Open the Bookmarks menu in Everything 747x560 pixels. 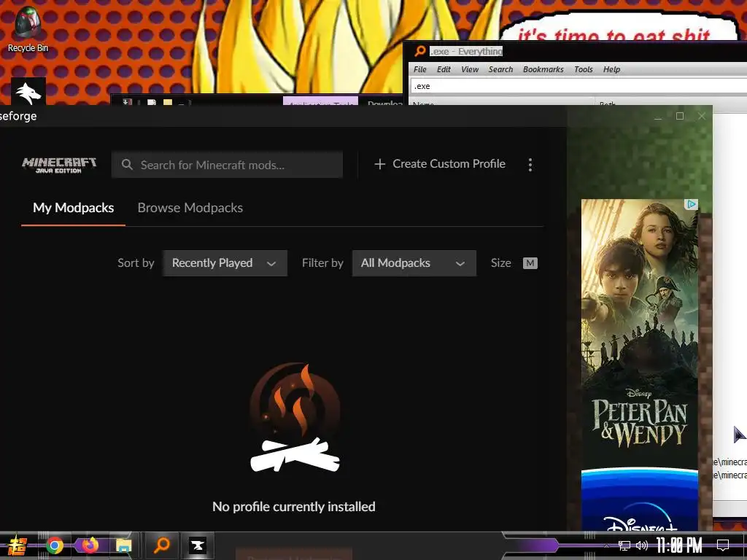click(x=543, y=69)
